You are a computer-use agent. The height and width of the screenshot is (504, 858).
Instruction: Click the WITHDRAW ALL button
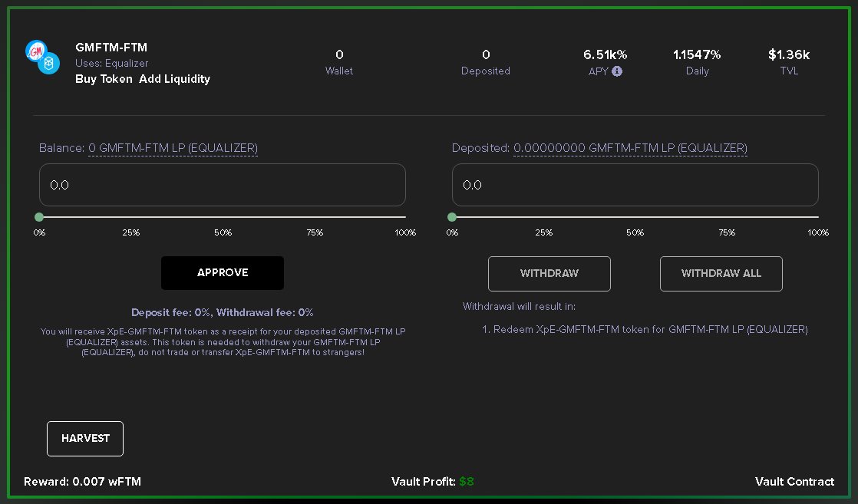pos(721,274)
